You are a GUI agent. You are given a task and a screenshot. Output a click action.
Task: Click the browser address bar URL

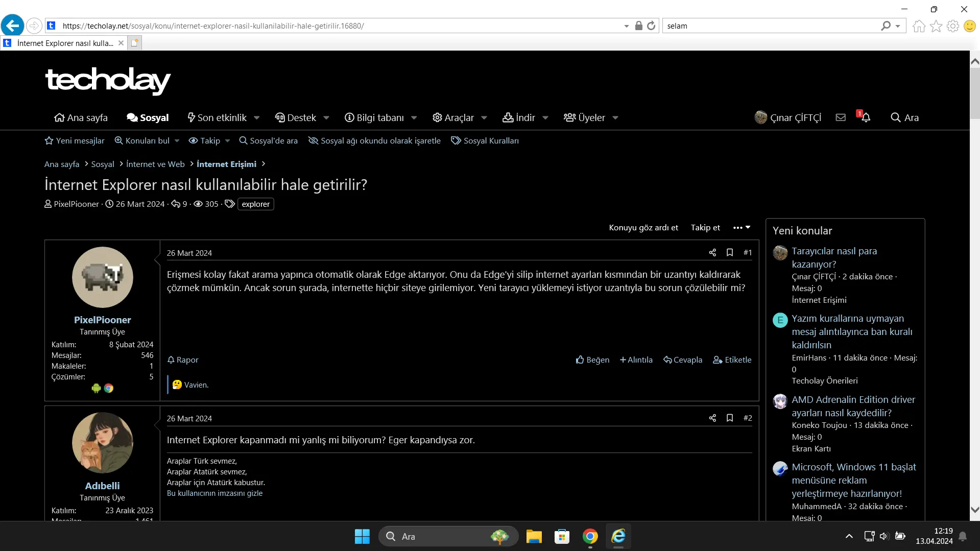pyautogui.click(x=213, y=26)
